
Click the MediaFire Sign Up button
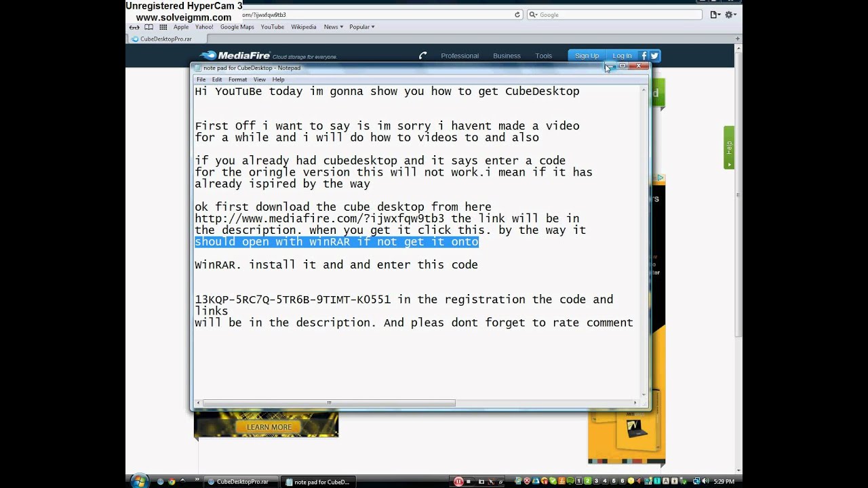click(x=587, y=56)
